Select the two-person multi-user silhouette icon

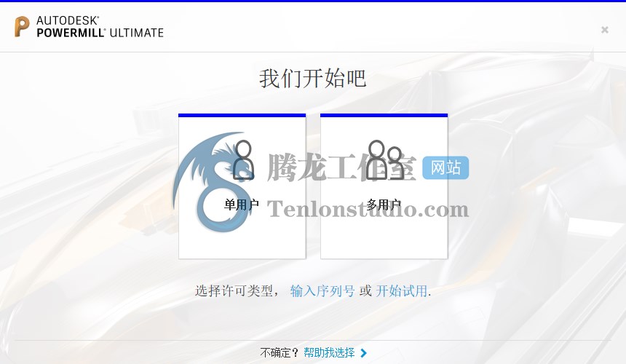(385, 159)
